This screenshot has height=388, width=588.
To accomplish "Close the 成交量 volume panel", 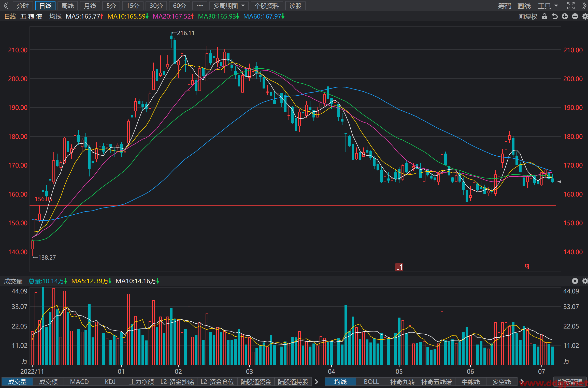I will (575, 281).
